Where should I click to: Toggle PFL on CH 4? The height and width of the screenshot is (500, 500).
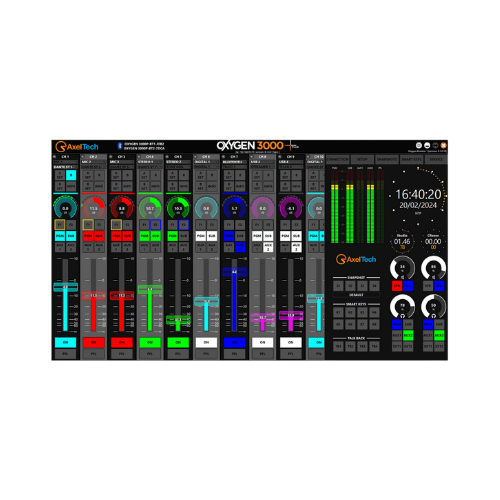150,354
